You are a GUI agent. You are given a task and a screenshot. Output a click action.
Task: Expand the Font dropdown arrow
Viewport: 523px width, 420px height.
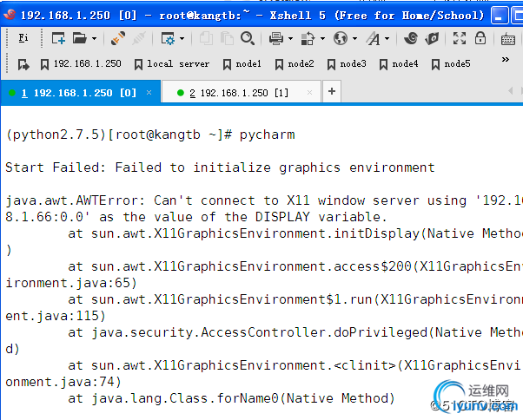[387, 39]
